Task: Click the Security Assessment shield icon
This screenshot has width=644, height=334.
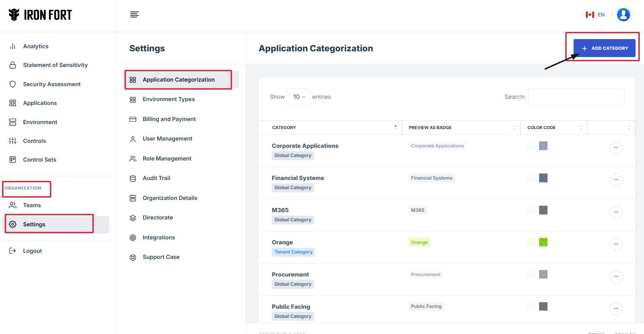Action: pyautogui.click(x=13, y=84)
